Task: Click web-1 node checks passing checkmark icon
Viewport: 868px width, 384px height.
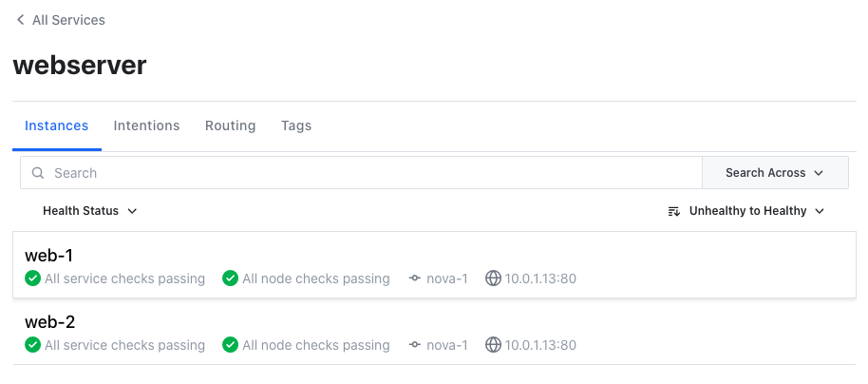Action: [230, 278]
